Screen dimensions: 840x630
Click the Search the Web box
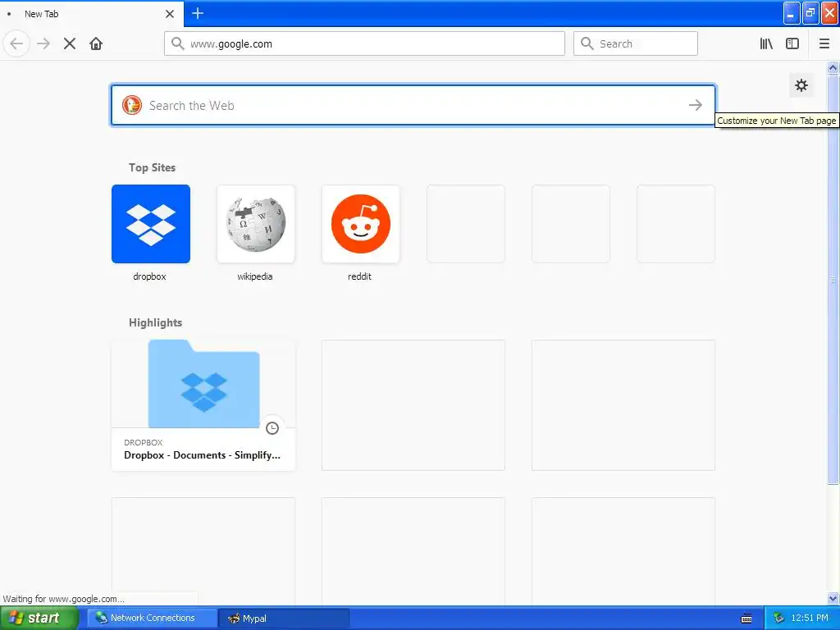pyautogui.click(x=413, y=105)
